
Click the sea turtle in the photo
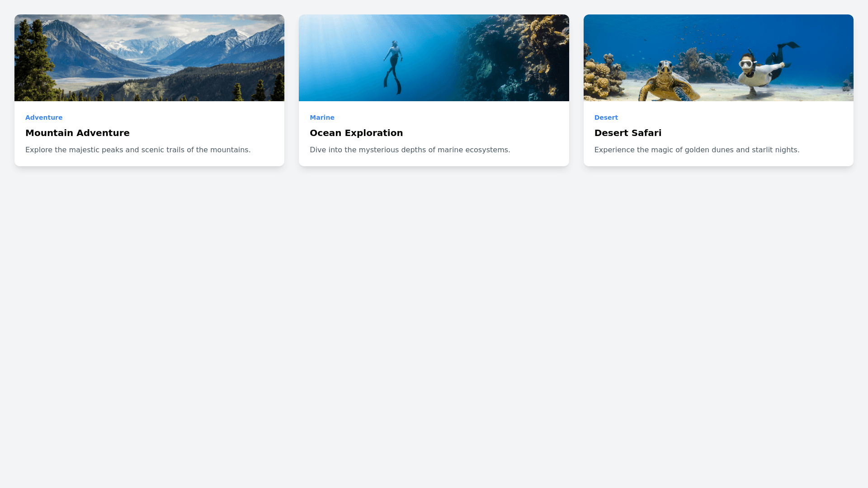click(667, 82)
